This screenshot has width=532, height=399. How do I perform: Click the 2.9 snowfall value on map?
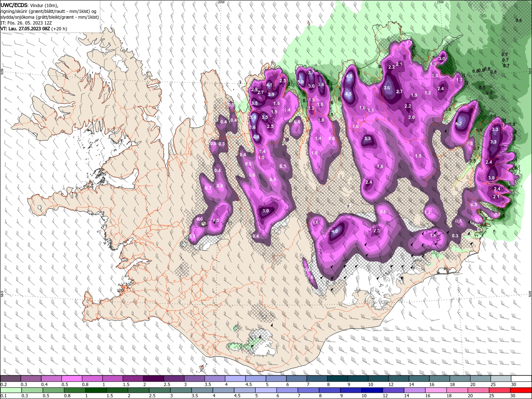pyautogui.click(x=255, y=89)
